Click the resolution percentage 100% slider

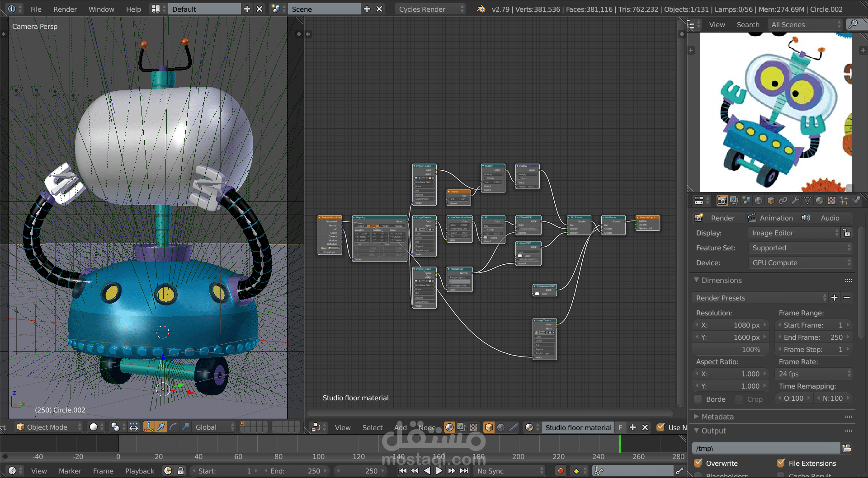pos(730,349)
